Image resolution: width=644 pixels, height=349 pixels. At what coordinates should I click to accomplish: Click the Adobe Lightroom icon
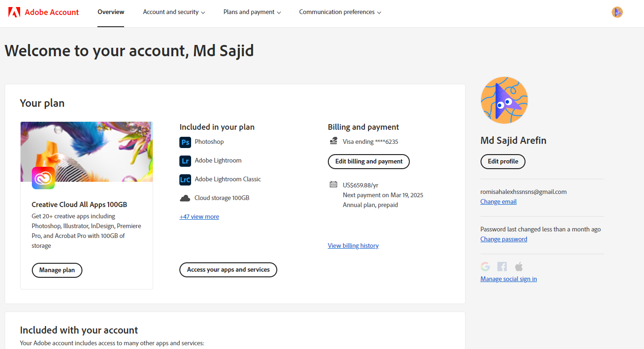[x=185, y=161]
